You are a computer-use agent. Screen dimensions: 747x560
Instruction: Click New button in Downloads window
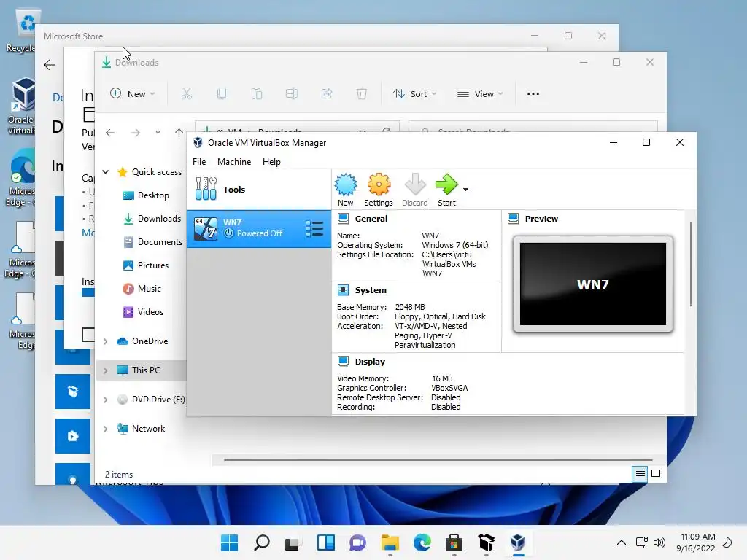pos(133,94)
